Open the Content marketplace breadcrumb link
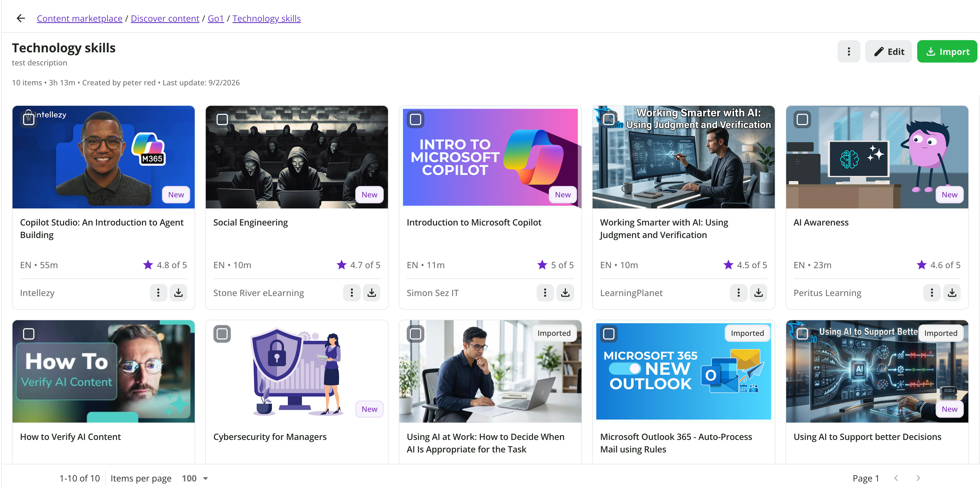980x488 pixels. pyautogui.click(x=80, y=18)
